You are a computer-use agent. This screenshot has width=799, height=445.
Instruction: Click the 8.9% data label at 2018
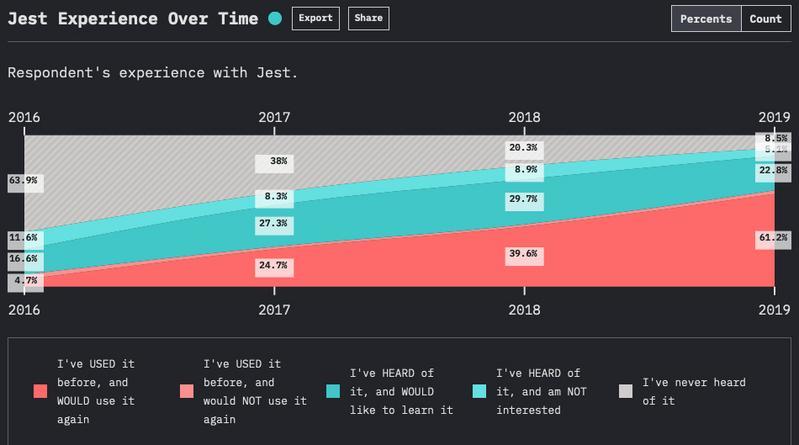(524, 172)
